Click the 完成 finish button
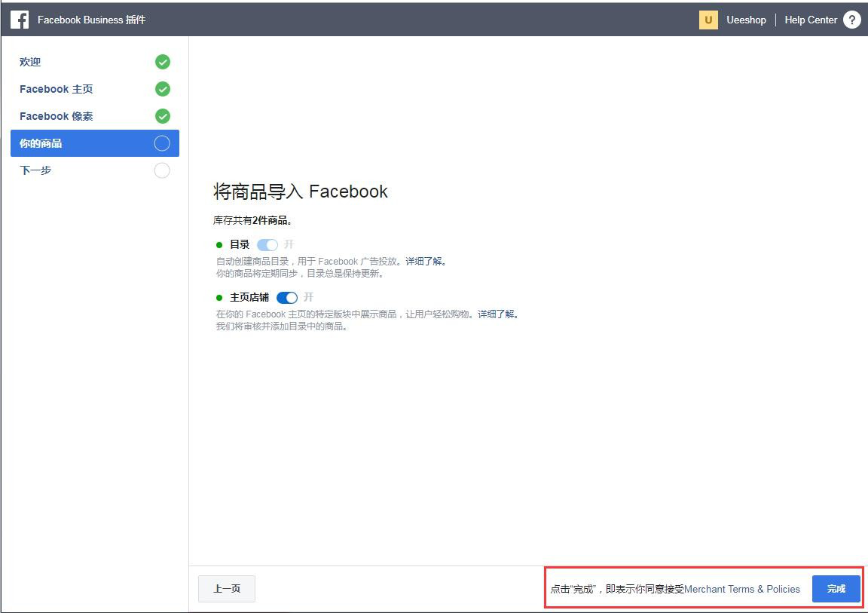The image size is (868, 613). (836, 589)
